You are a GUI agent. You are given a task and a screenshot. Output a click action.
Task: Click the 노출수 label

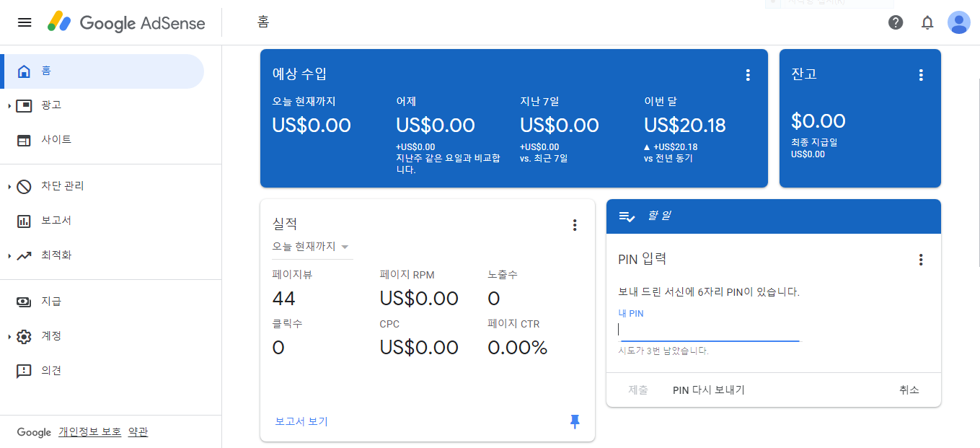point(503,275)
